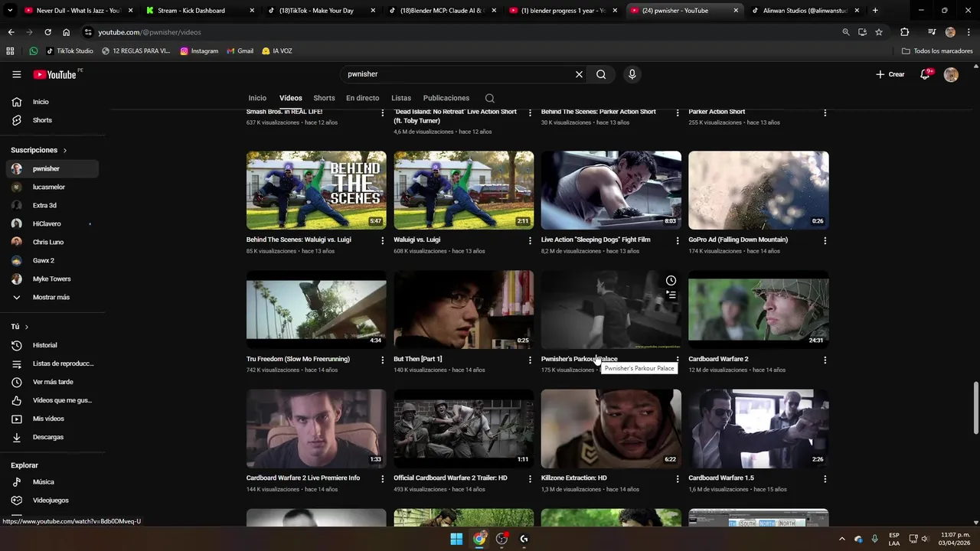Open Ver más tarde playlist
The width and height of the screenshot is (980, 551).
52,382
